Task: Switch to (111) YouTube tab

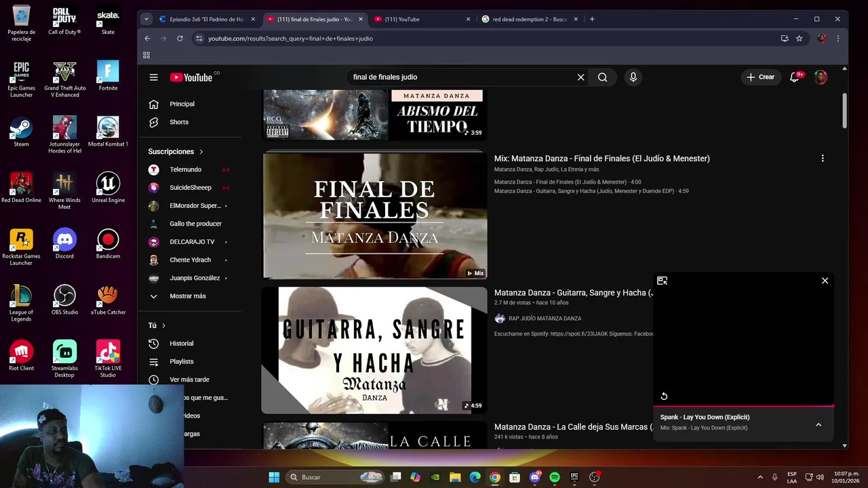Action: [x=422, y=19]
